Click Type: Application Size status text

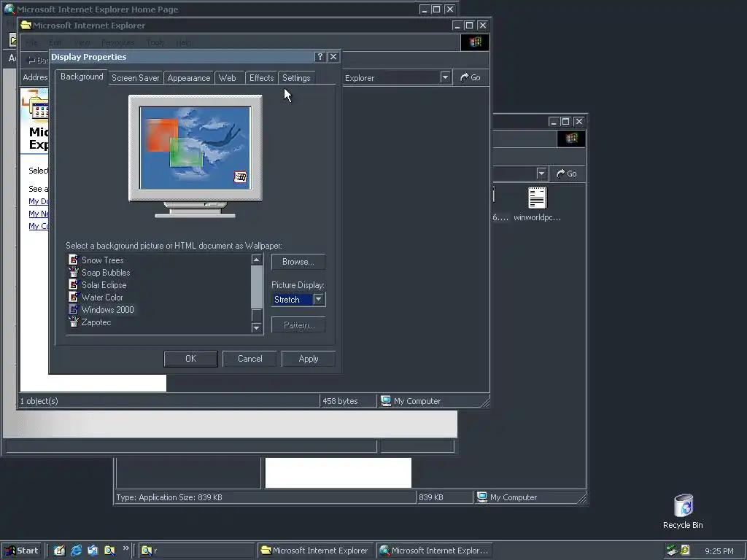(x=169, y=497)
